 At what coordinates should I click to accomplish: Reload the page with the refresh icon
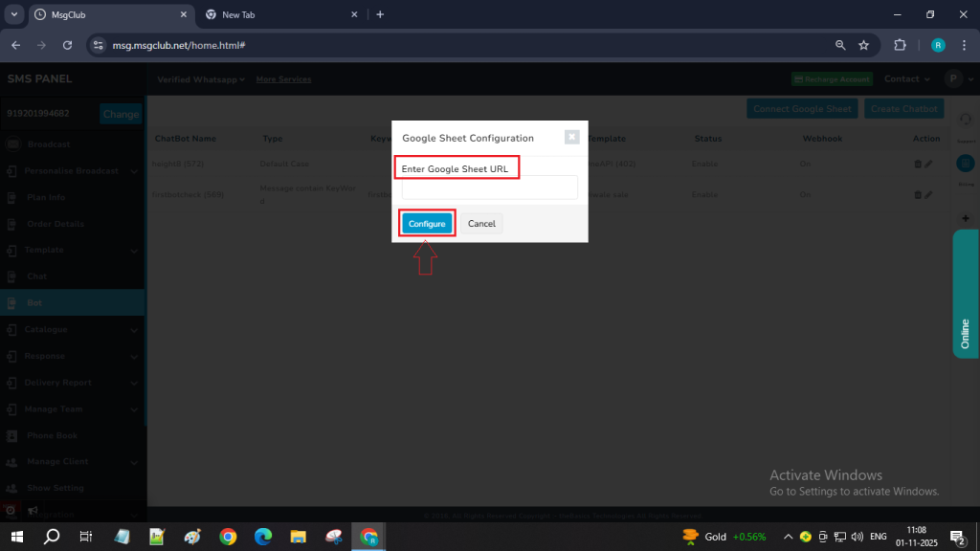click(x=67, y=45)
